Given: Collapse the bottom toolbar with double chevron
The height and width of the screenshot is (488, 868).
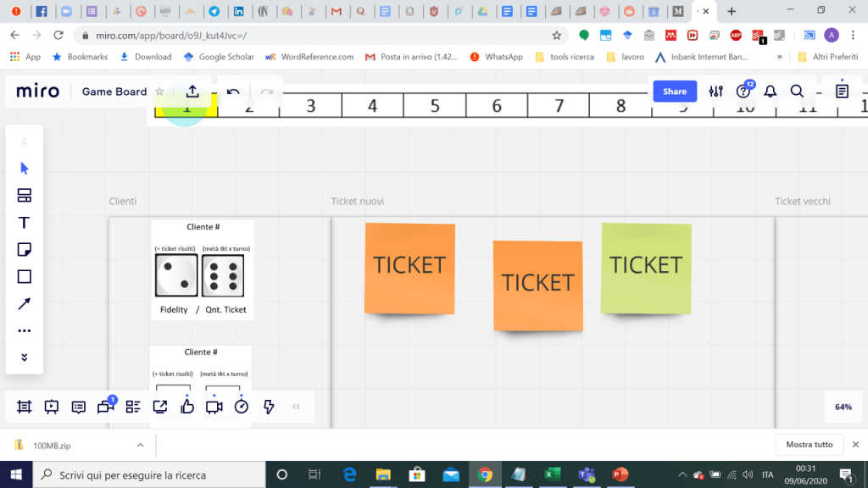Looking at the screenshot, I should [296, 407].
